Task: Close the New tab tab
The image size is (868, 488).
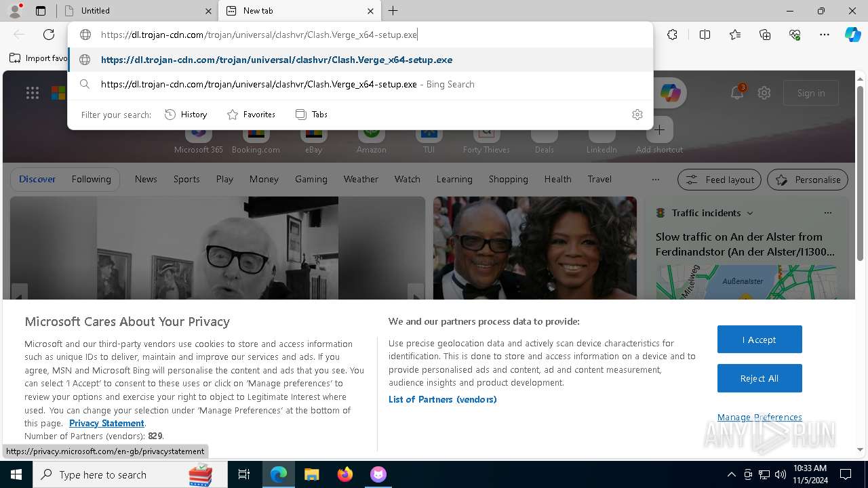Action: (x=370, y=11)
